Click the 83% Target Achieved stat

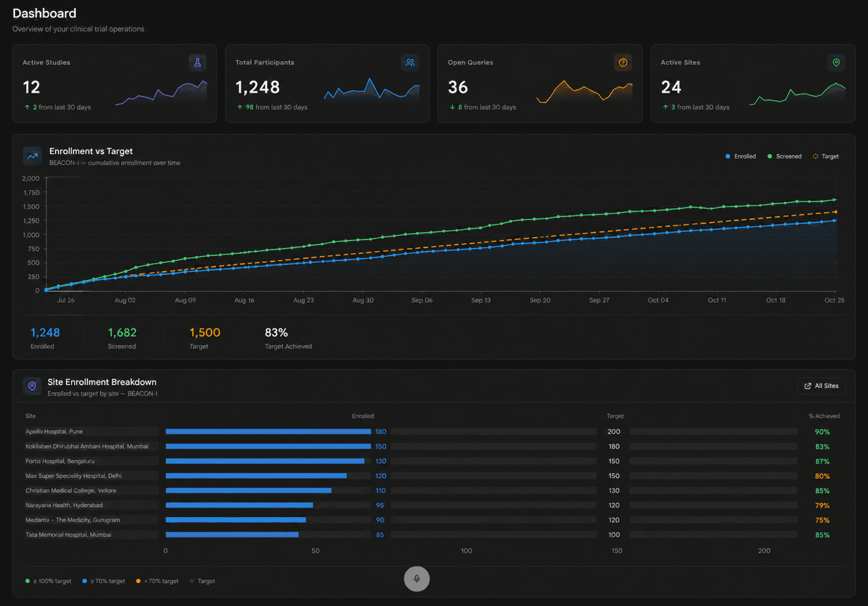(x=288, y=338)
